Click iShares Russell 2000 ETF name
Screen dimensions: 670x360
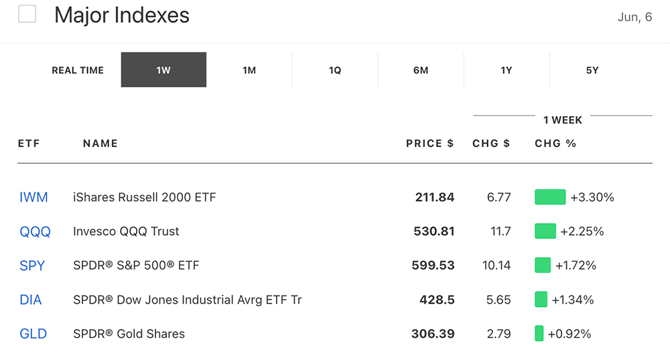[x=144, y=197]
